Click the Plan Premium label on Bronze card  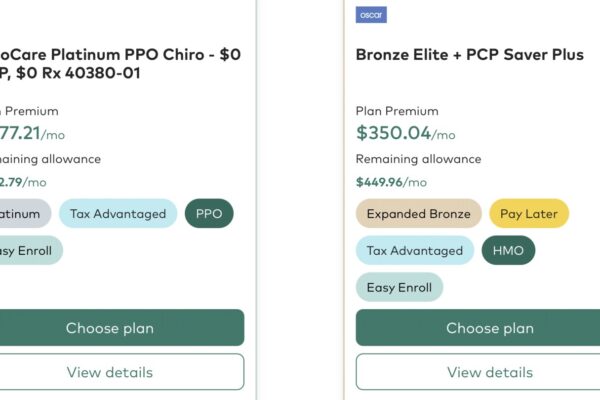tap(397, 111)
